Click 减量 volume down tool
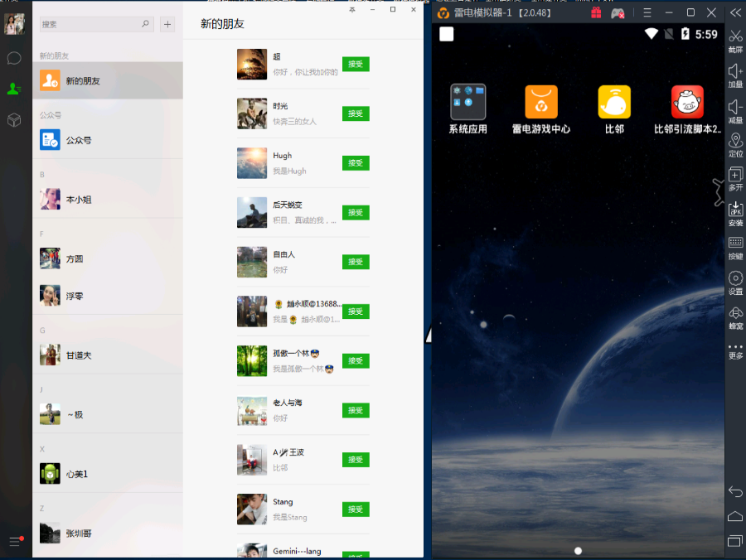This screenshot has height=560, width=746. 735,112
